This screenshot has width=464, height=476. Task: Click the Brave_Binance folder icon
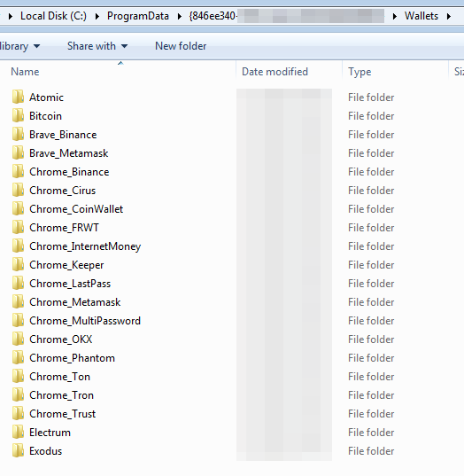tap(18, 134)
